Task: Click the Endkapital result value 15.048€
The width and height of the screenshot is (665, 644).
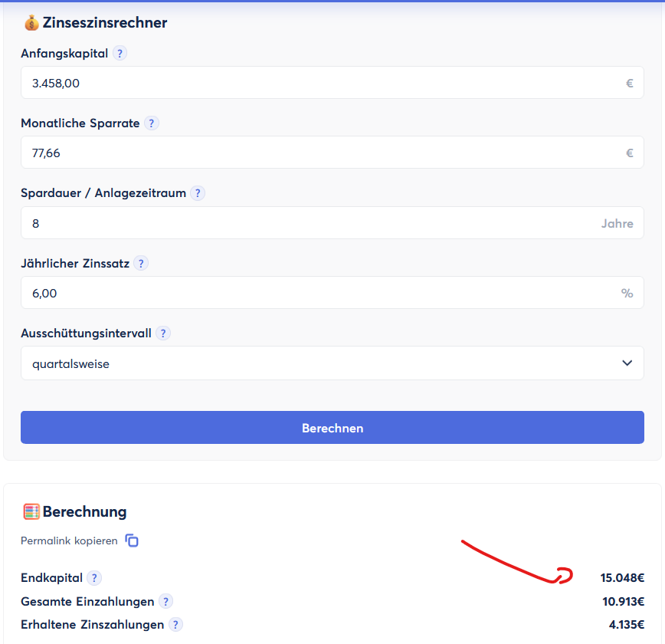Action: point(622,578)
